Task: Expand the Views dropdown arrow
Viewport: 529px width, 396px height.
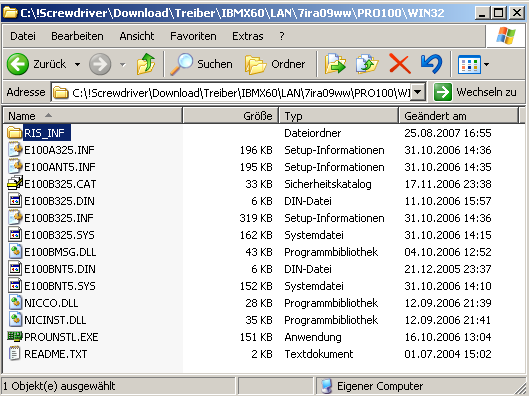Action: pos(486,64)
